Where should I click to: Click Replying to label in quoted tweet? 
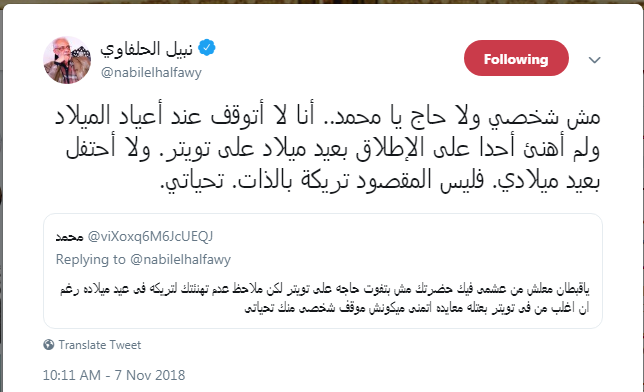pos(90,259)
